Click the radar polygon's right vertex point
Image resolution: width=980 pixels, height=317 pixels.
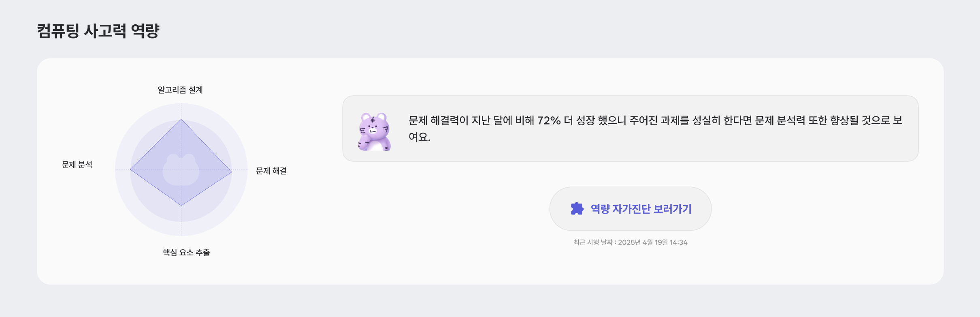[232, 172]
